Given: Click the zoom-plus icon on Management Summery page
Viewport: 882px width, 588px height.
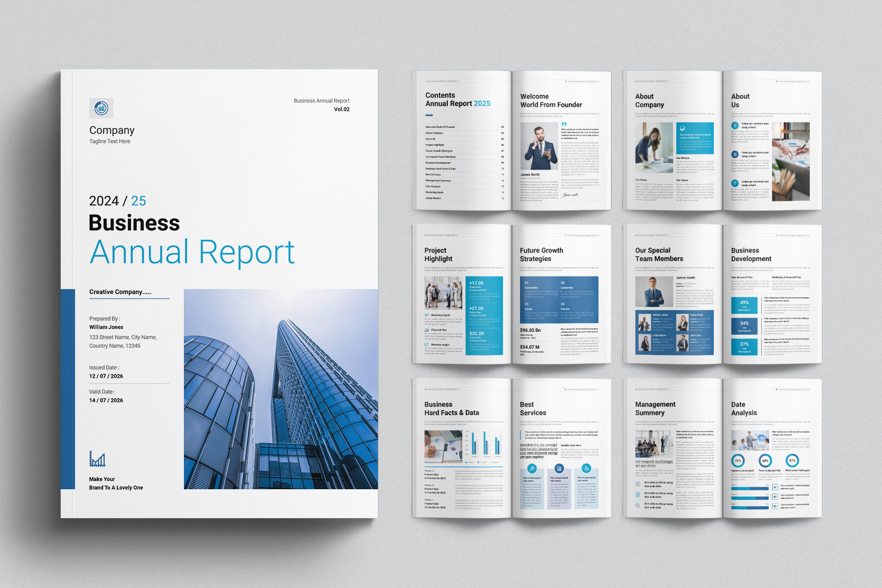Looking at the screenshot, I should 638,505.
